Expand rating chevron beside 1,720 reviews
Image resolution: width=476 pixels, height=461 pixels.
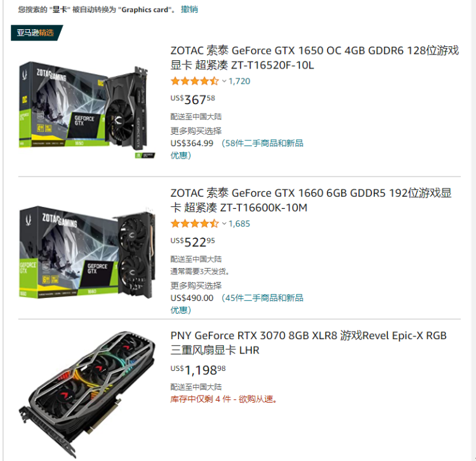(x=224, y=81)
